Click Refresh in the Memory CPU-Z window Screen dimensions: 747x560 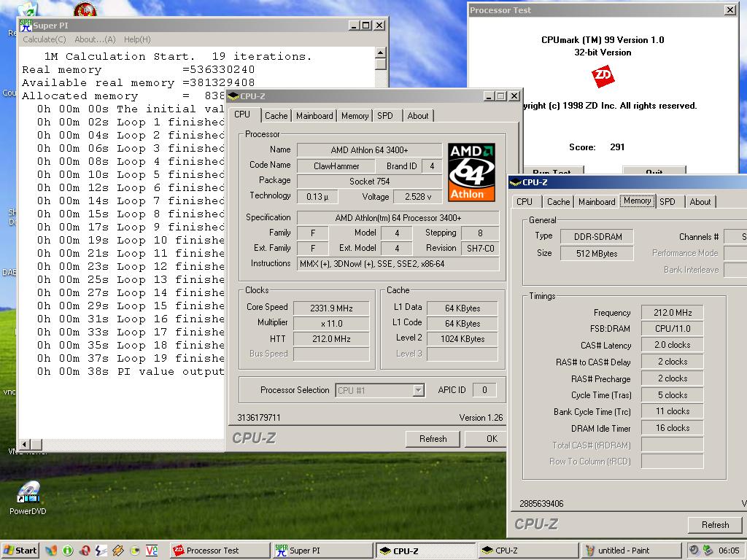tap(715, 525)
